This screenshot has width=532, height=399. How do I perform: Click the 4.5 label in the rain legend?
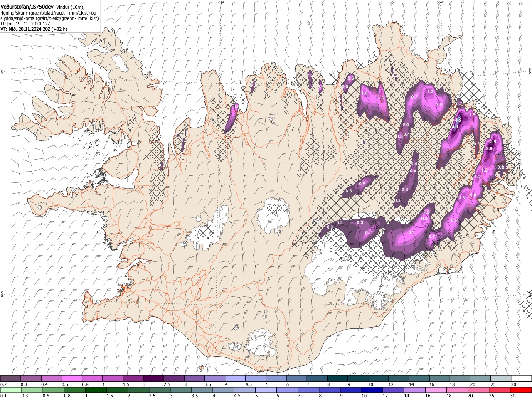tap(237, 396)
